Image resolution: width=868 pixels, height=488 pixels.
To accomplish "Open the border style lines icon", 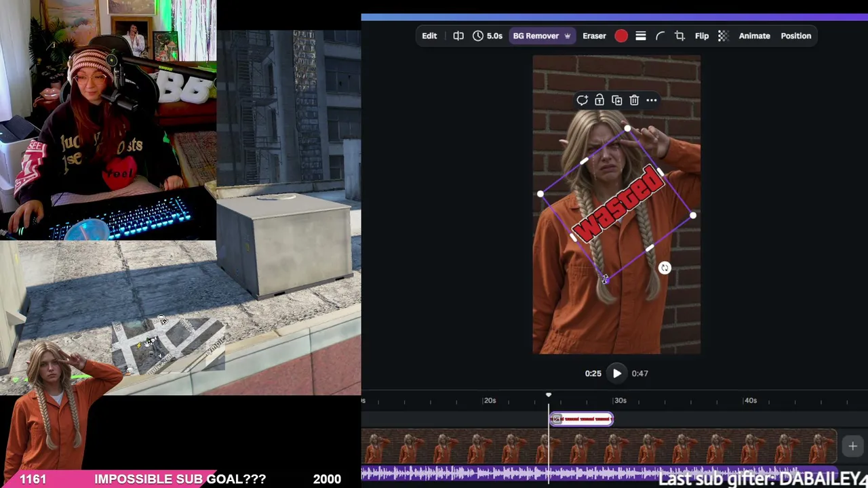I will click(641, 36).
